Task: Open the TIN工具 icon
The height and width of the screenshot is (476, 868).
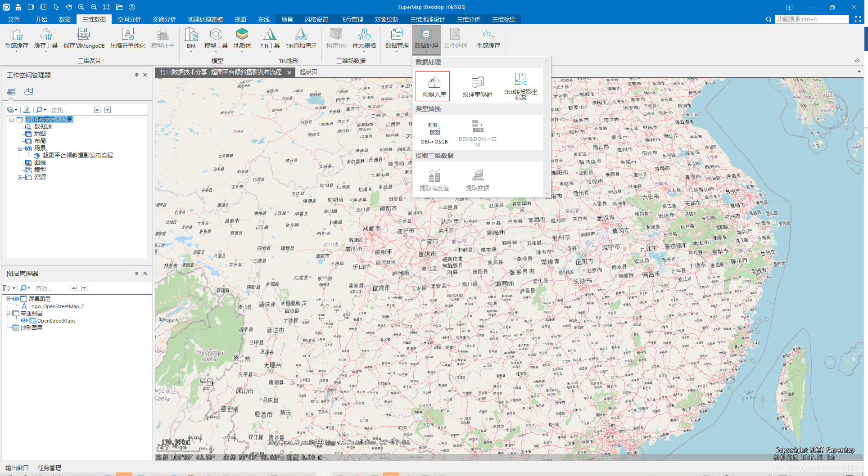Action: 270,39
